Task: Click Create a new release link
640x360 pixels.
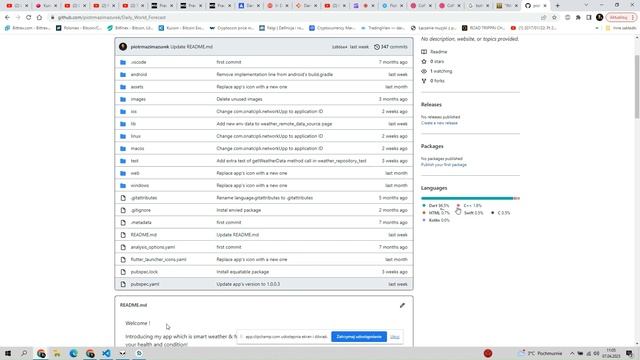Action: coord(439,123)
